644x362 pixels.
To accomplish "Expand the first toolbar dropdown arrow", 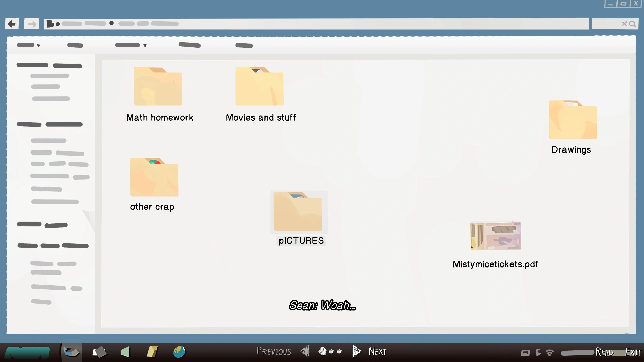I will pos(39,46).
